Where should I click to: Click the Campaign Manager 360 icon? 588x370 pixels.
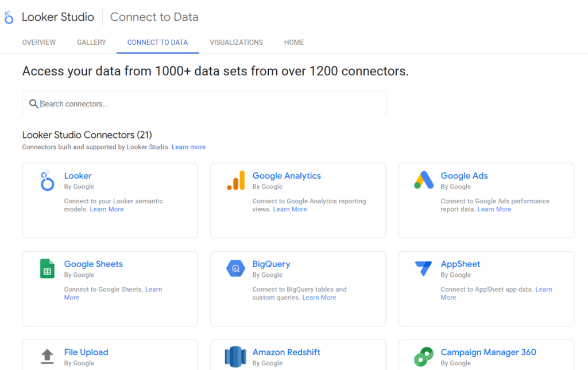[x=424, y=356]
